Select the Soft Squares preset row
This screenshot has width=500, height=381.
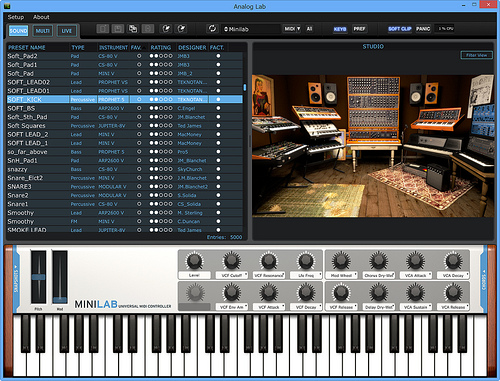pyautogui.click(x=125, y=126)
